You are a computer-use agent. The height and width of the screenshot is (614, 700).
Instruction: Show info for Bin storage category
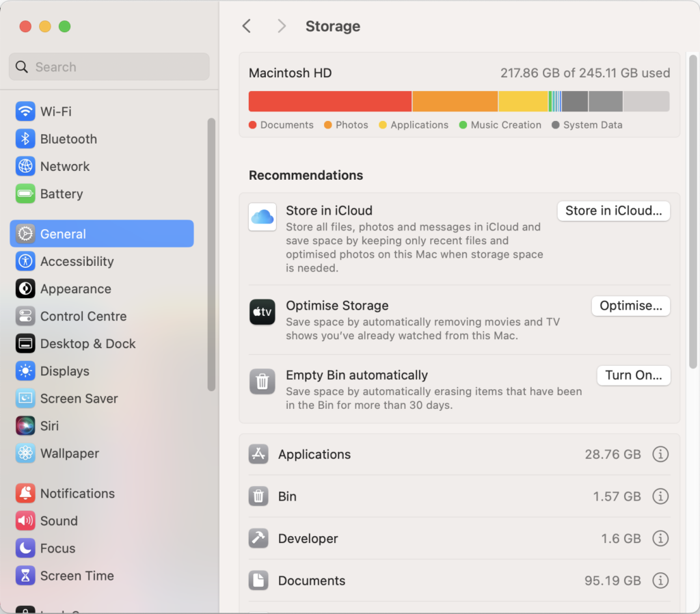pyautogui.click(x=660, y=496)
